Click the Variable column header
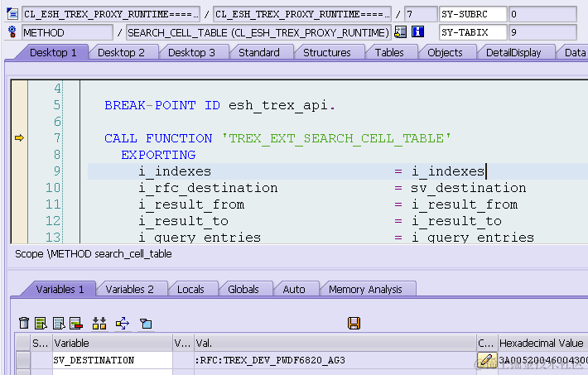The image size is (588, 375). 113,343
